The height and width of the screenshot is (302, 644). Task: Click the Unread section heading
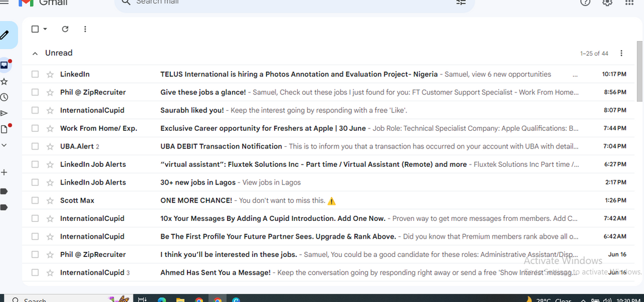point(59,53)
